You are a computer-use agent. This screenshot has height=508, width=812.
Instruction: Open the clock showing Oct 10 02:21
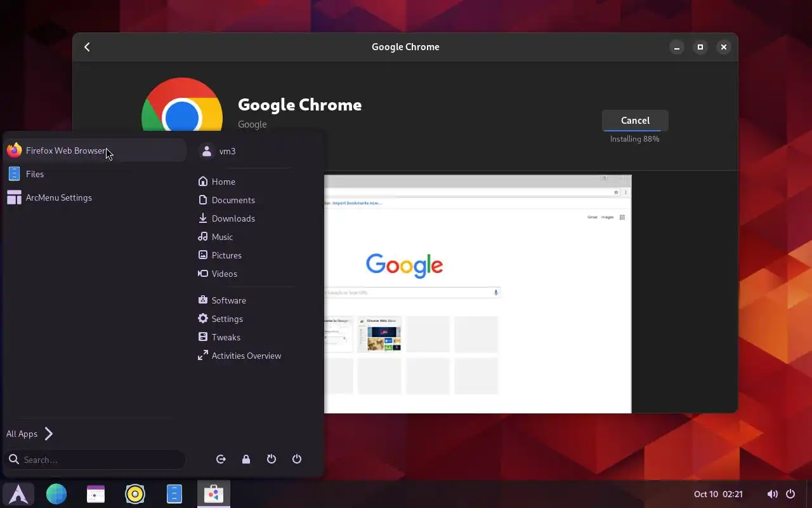point(718,494)
